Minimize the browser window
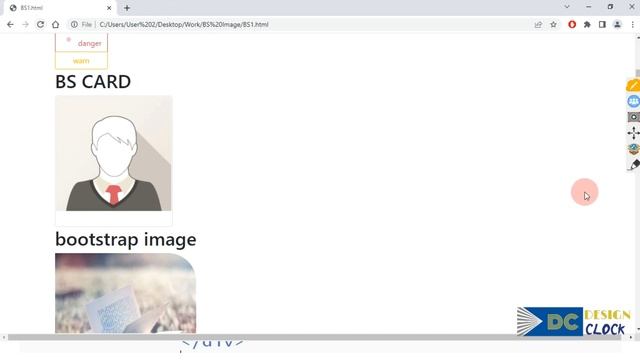The image size is (640, 360). (589, 7)
